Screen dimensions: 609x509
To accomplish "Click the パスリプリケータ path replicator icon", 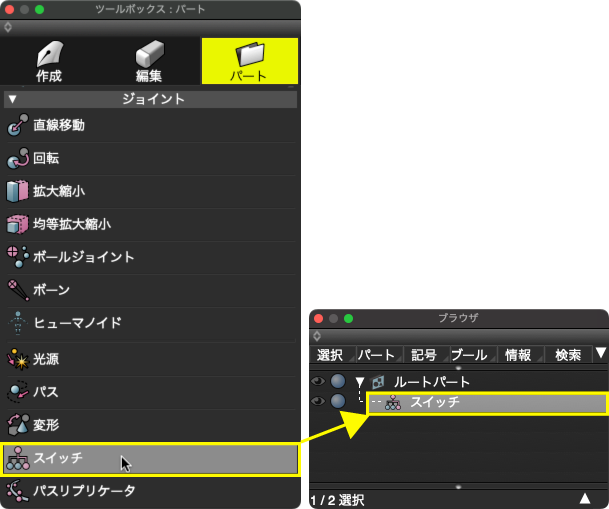I will pyautogui.click(x=18, y=491).
